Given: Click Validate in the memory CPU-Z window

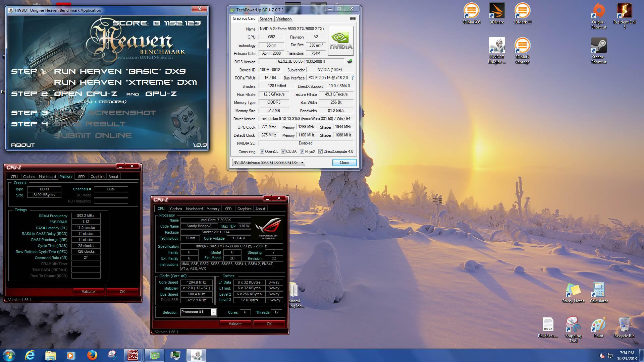Looking at the screenshot, I should (x=88, y=292).
